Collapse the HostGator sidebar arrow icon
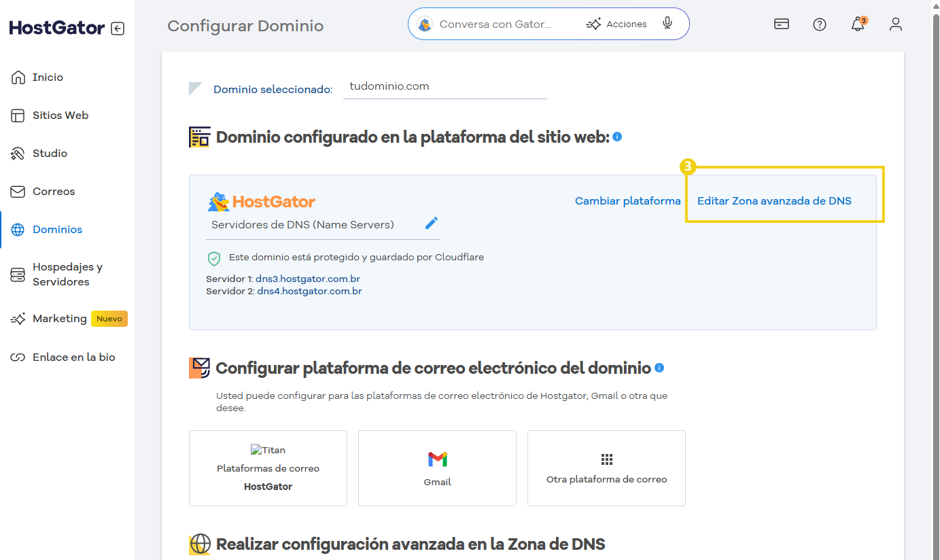 pos(118,29)
